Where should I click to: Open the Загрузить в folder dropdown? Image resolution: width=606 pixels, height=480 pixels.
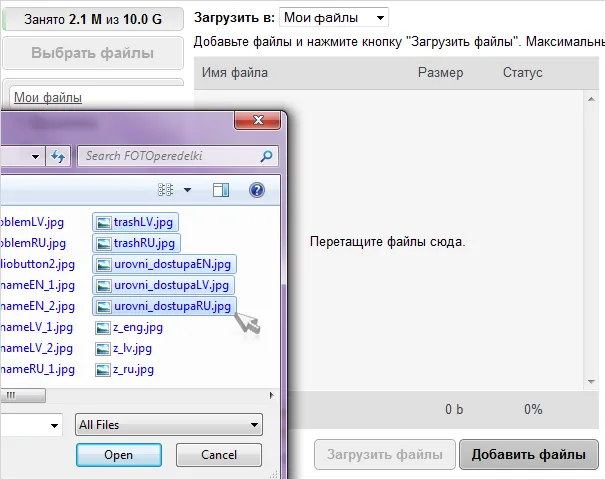pos(334,17)
